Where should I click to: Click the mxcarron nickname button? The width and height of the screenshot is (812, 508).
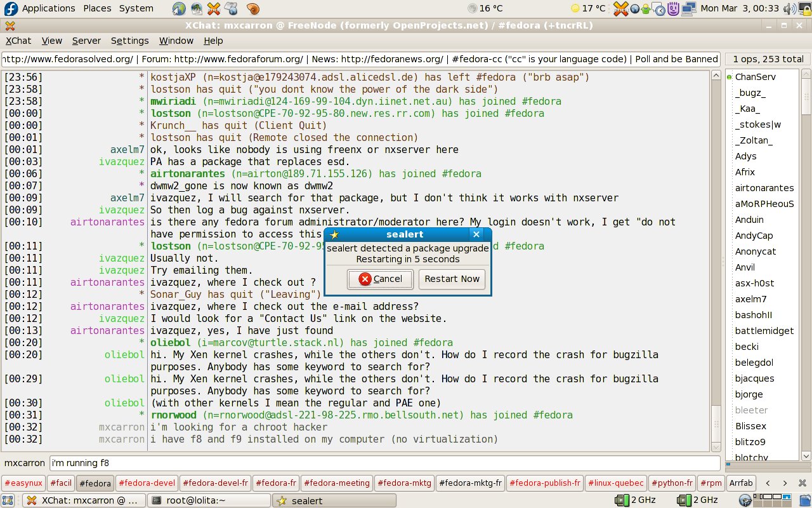(25, 463)
